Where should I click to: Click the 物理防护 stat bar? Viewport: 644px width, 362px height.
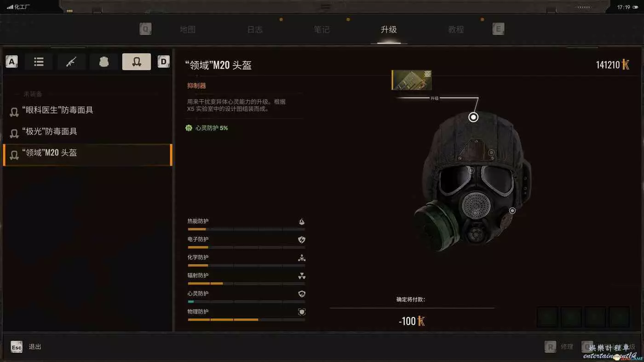(x=246, y=320)
